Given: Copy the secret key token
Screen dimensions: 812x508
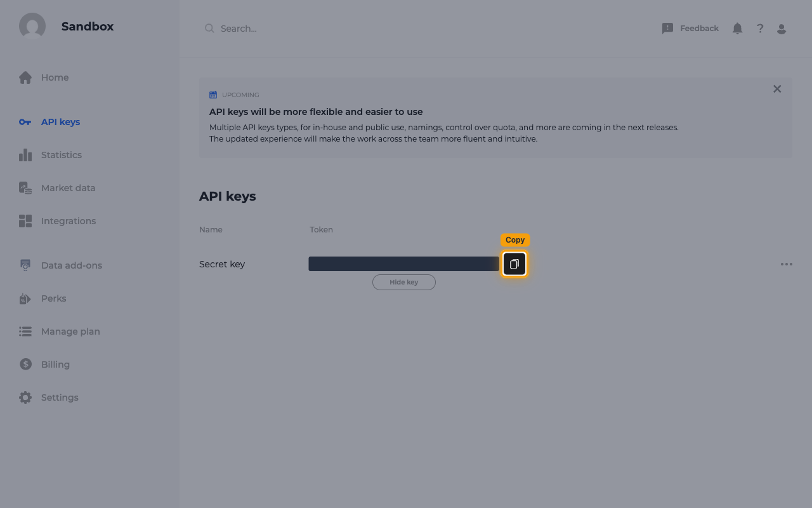Looking at the screenshot, I should [514, 264].
